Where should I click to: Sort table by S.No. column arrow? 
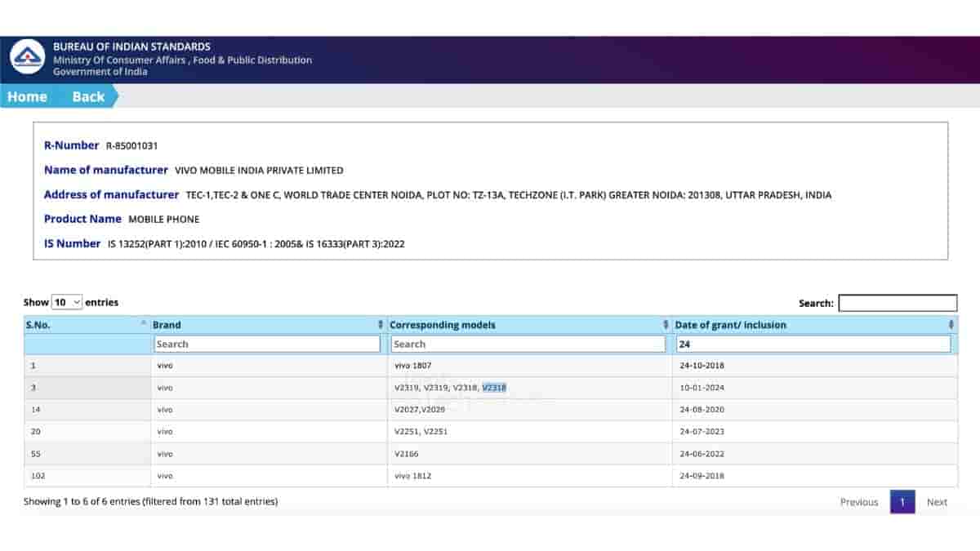(144, 324)
